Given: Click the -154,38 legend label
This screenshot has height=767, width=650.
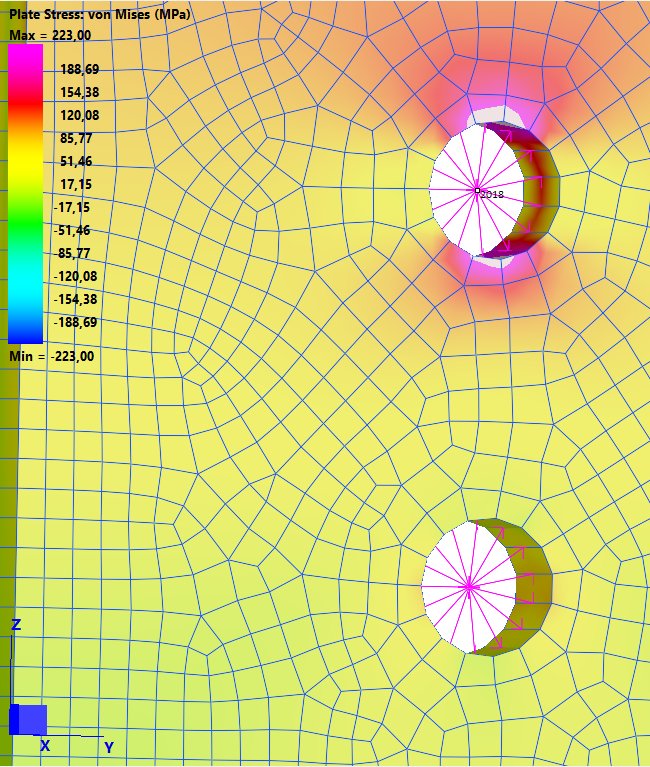Looking at the screenshot, I should (76, 299).
